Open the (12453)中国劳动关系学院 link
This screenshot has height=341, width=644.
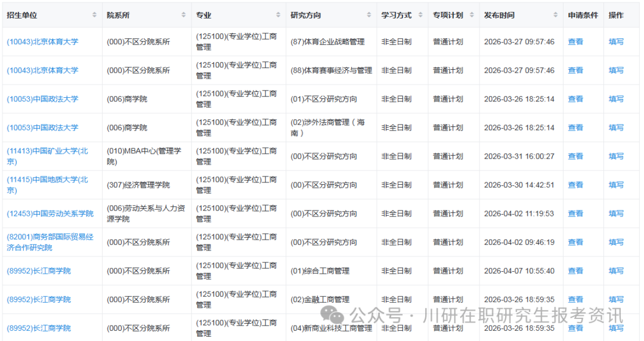[50, 213]
